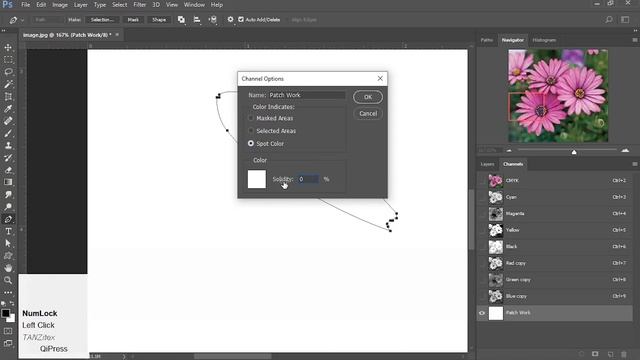640x360 pixels.
Task: Select the Zoom tool
Action: (x=8, y=280)
